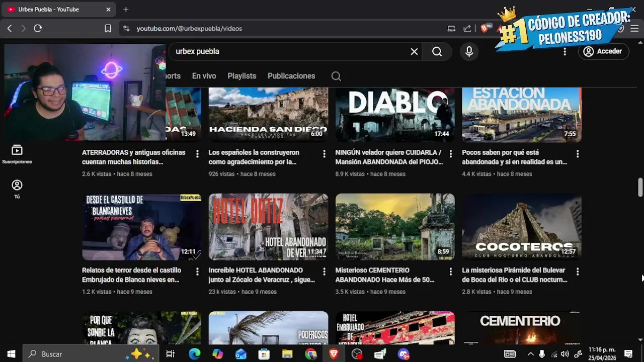The width and height of the screenshot is (644, 362).
Task: Launch Microsoft Edge from the taskbar
Action: tap(194, 354)
